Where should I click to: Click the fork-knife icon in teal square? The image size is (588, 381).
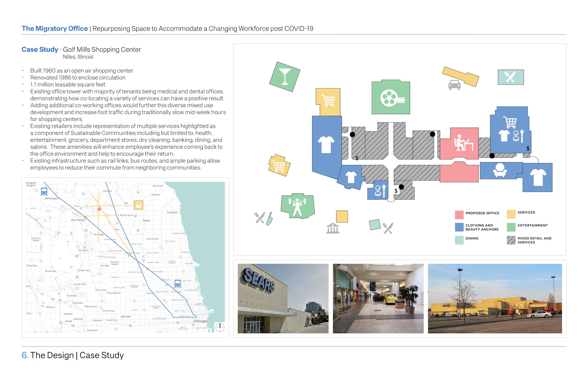pos(510,77)
